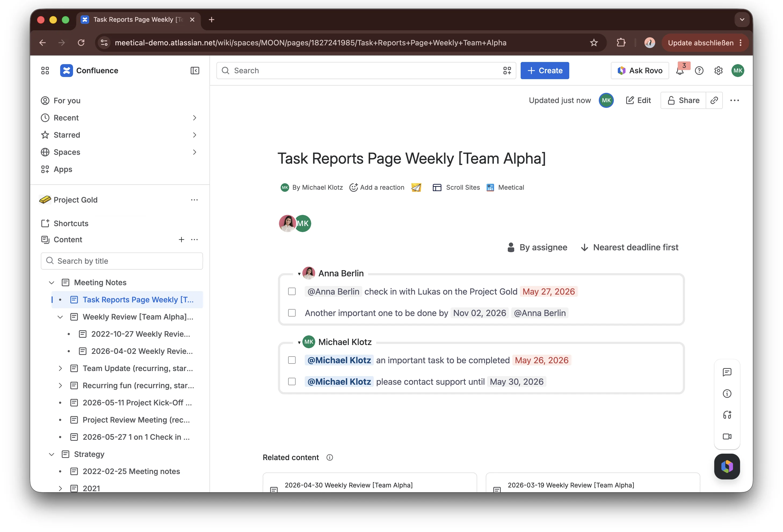Click the AI summarize quote icon
The width and height of the screenshot is (783, 532).
[727, 415]
